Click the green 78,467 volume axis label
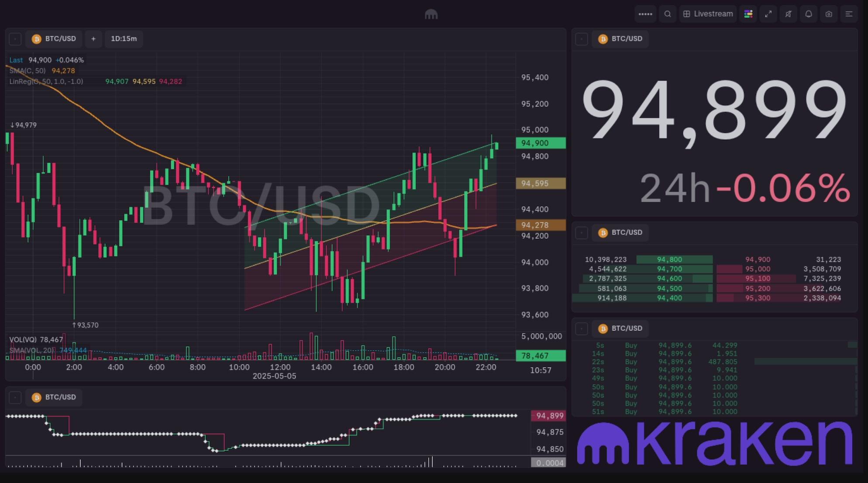This screenshot has height=483, width=868. 541,356
